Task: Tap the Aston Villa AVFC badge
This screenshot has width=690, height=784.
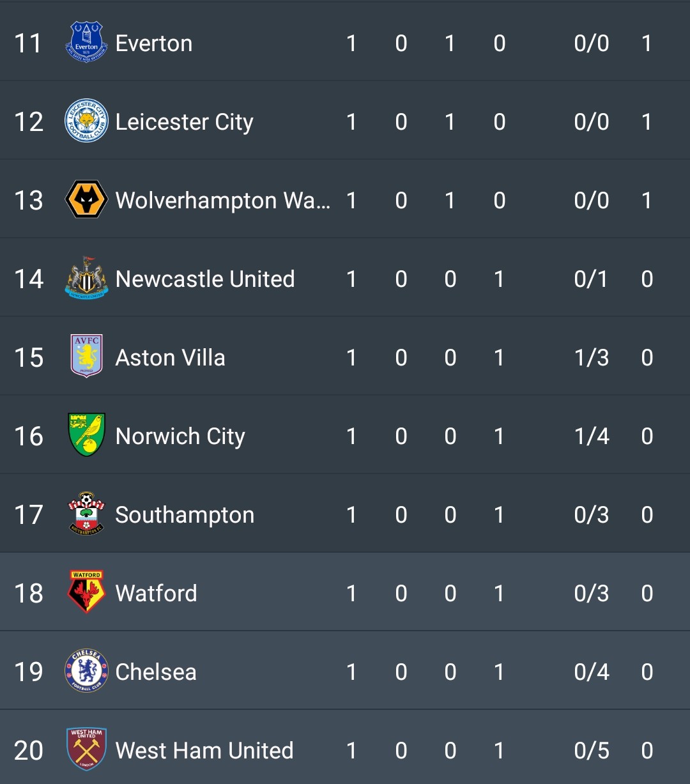Action: (x=86, y=356)
